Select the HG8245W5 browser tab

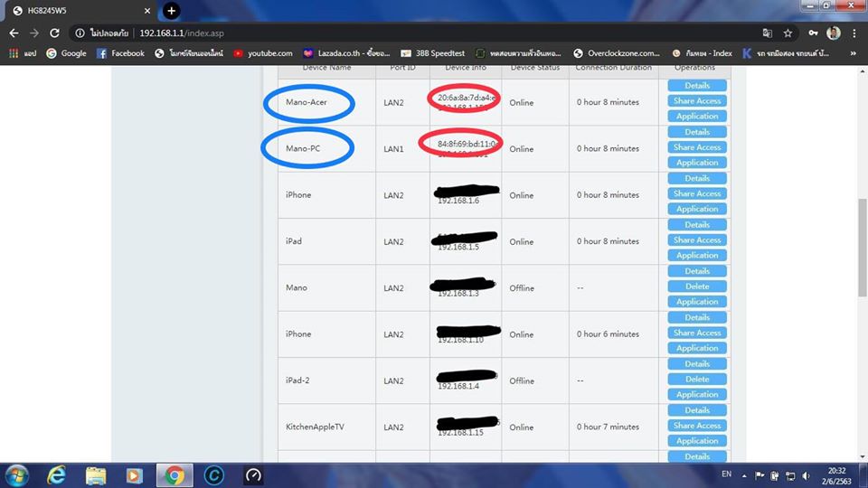(x=80, y=11)
